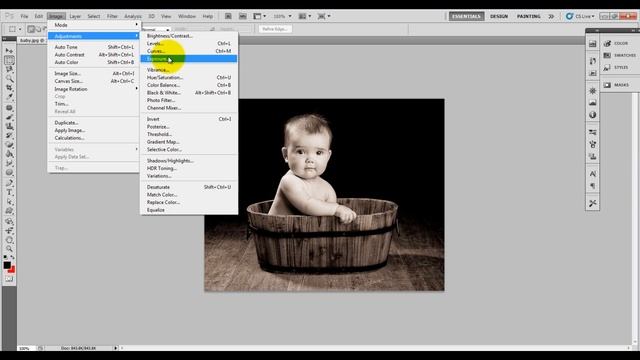Toggle Quick Mask mode
Image resolution: width=640 pixels, height=360 pixels.
point(9,279)
